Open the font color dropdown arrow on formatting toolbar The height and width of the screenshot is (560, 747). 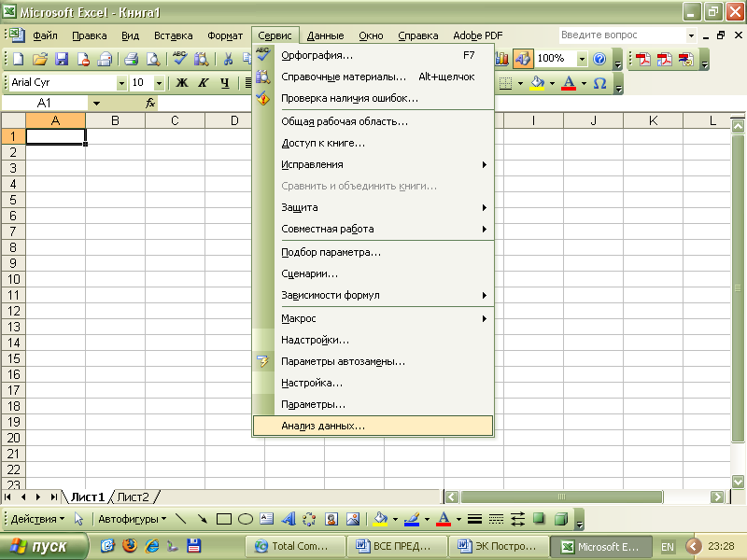[584, 83]
